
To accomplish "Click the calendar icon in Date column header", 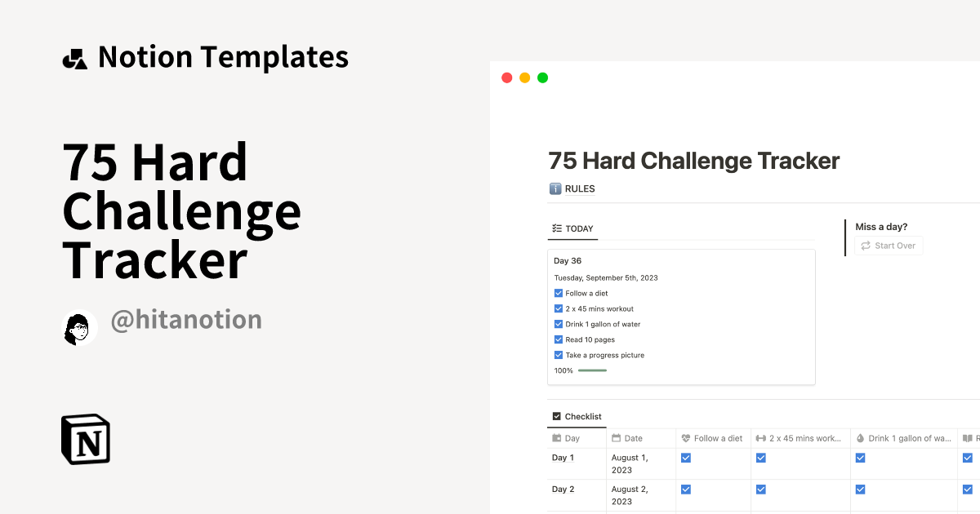I will point(617,439).
